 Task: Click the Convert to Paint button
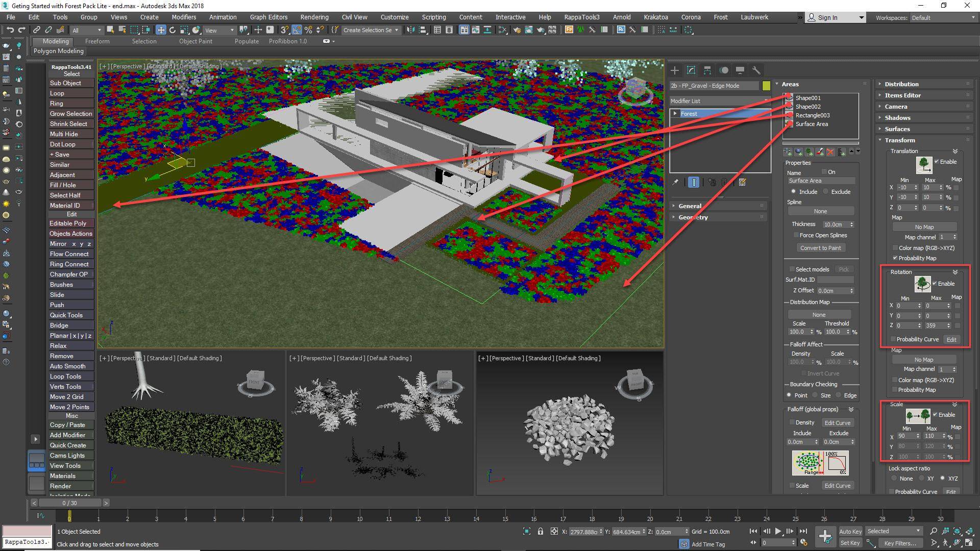pos(821,247)
